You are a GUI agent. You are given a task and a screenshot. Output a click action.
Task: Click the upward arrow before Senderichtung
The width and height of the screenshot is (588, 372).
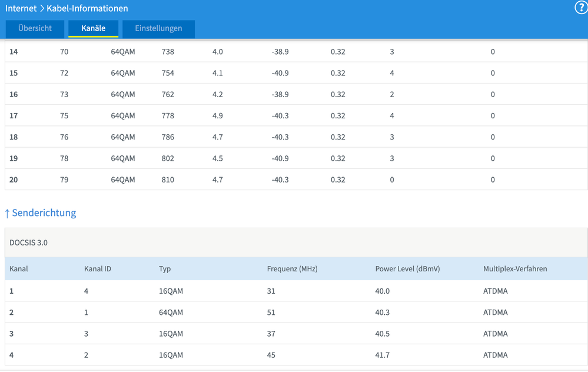pyautogui.click(x=7, y=214)
